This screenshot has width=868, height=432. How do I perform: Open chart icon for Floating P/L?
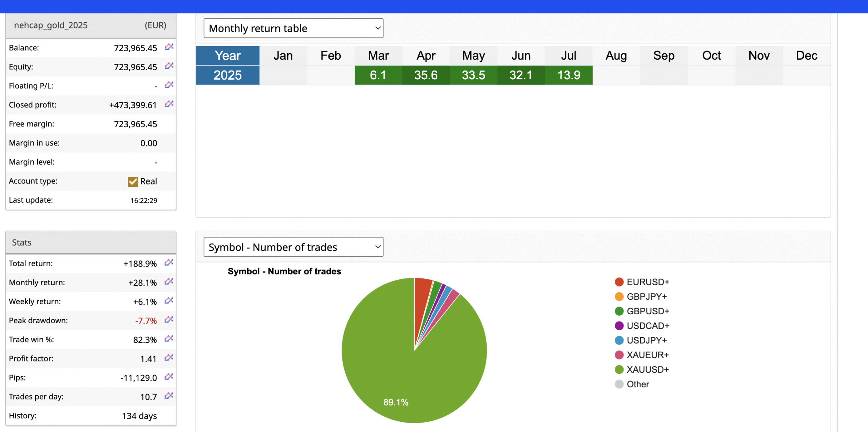coord(169,85)
